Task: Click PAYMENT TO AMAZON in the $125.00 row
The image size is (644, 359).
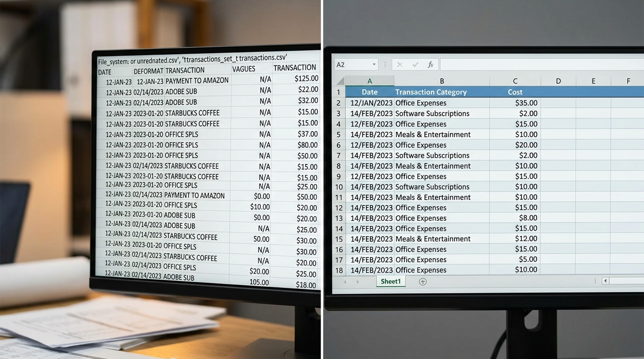Action: (197, 80)
